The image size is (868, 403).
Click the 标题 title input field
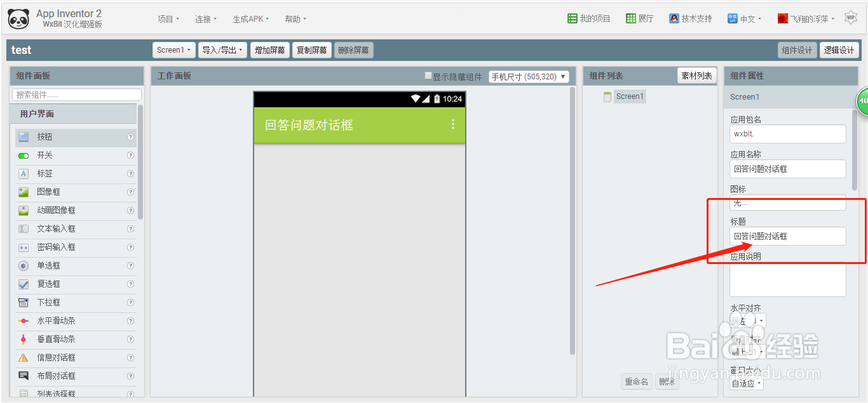[x=788, y=236]
